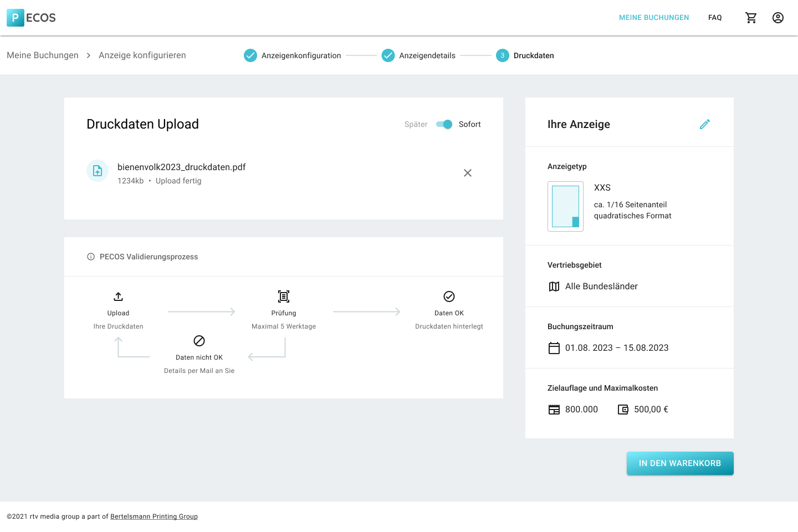The width and height of the screenshot is (798, 532).
Task: Edit the ad with the pencil icon
Action: point(705,124)
